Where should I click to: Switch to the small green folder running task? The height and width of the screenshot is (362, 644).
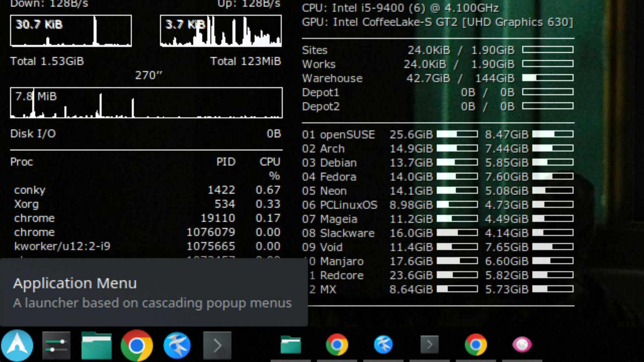(291, 344)
